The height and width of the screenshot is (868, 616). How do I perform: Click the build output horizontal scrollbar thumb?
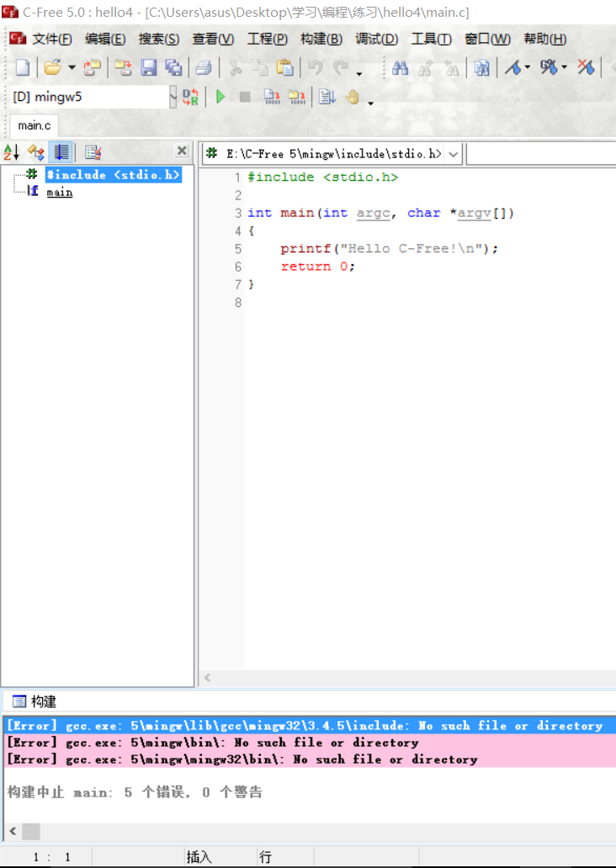31,832
